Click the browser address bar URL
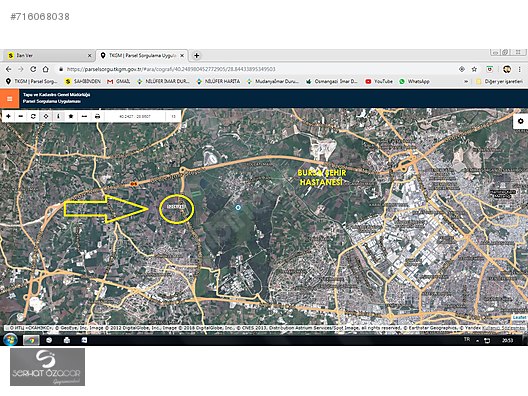Viewport: 528px width, 396px height. coord(171,69)
